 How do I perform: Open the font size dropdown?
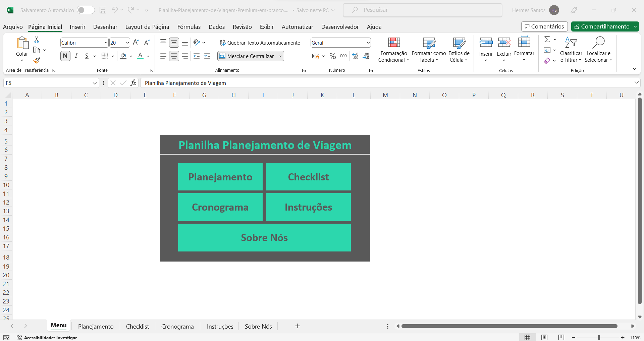(x=127, y=43)
